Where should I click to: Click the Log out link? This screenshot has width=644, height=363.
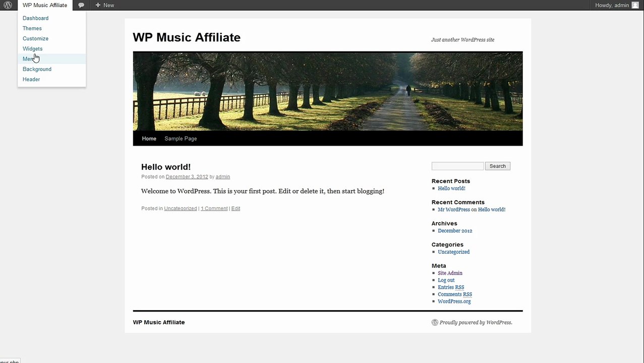[x=446, y=280]
